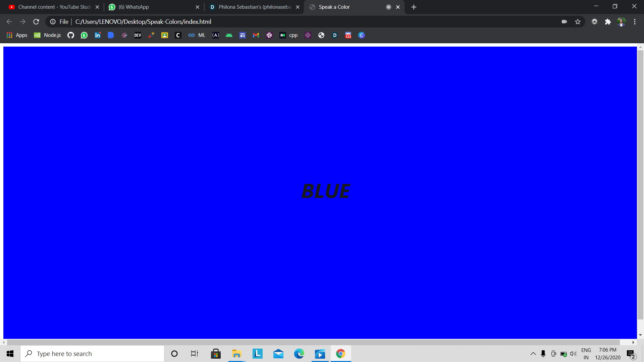644x362 pixels.
Task: Bookmark this page with the star icon
Action: [x=578, y=22]
